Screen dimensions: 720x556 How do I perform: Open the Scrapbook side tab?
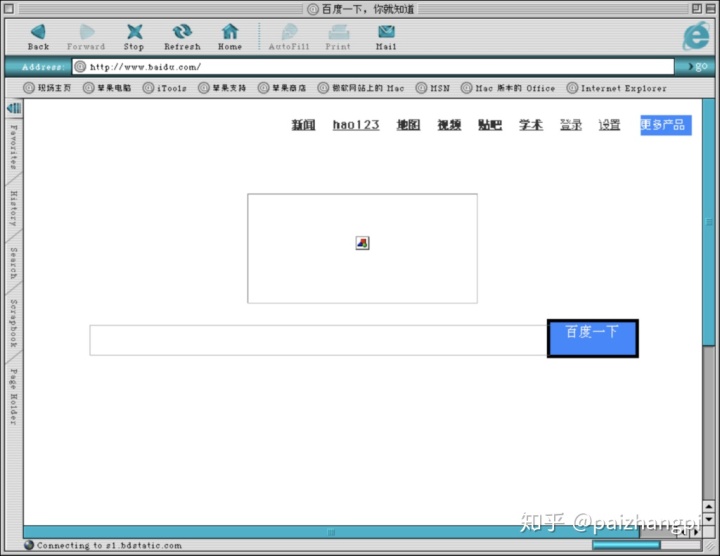[x=14, y=323]
